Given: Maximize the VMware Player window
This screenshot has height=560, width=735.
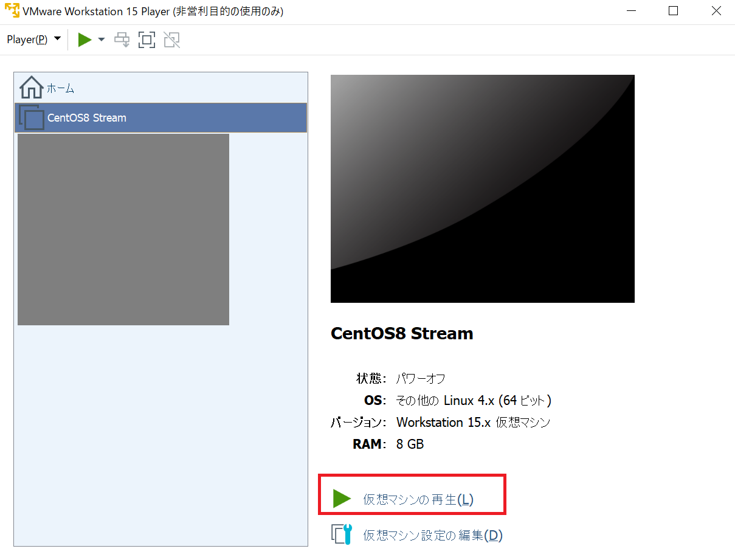Looking at the screenshot, I should click(673, 11).
